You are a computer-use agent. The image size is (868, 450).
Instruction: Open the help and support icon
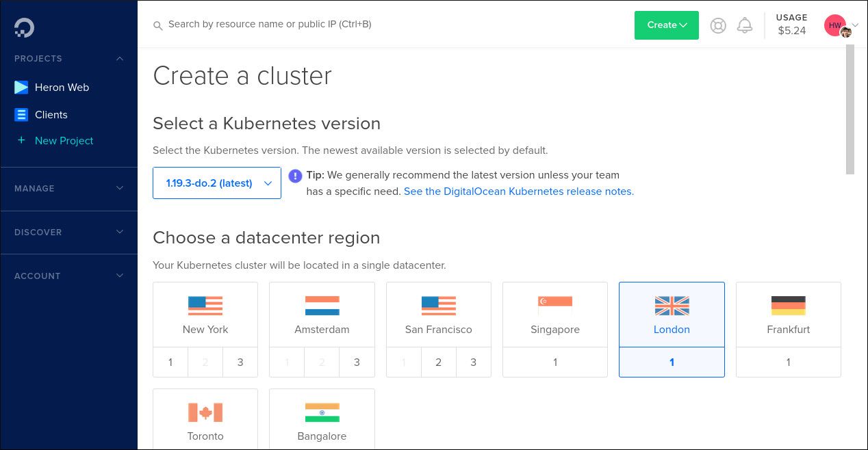click(x=717, y=25)
